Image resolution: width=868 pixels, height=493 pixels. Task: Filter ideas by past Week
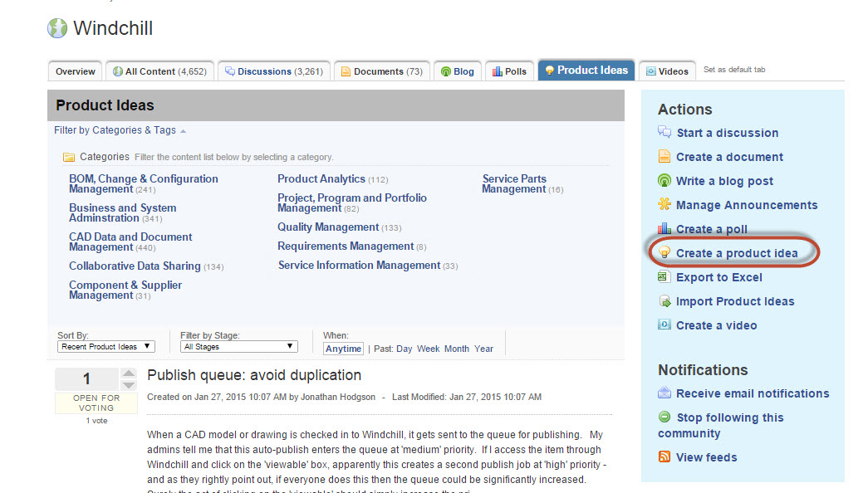pos(428,349)
